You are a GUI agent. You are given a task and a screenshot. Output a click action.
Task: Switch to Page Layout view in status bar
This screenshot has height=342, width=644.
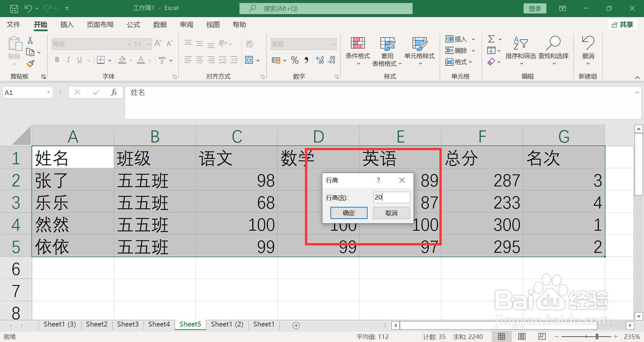click(522, 337)
